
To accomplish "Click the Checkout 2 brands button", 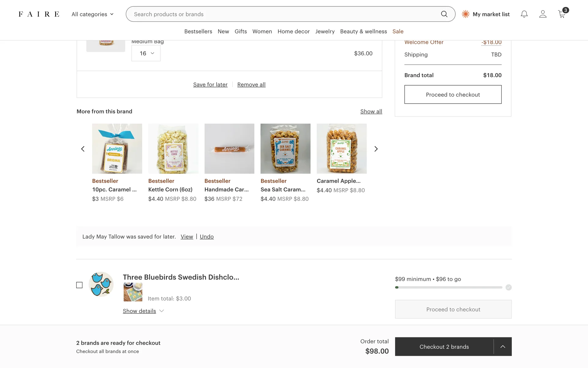I will 444,347.
